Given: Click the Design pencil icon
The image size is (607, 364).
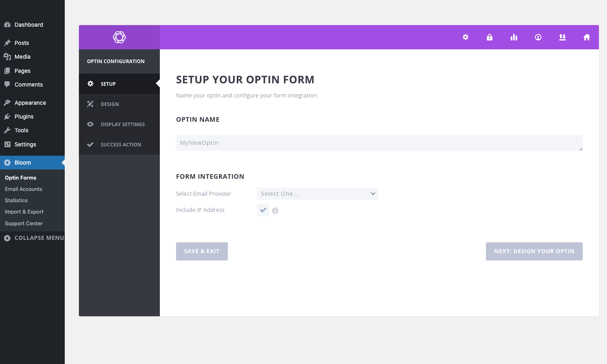Looking at the screenshot, I should pos(90,104).
